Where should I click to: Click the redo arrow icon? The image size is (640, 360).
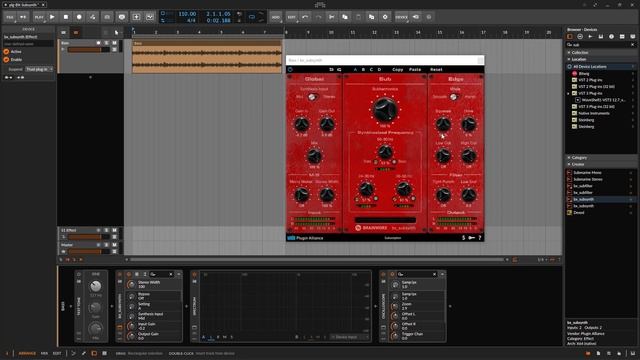point(318,17)
